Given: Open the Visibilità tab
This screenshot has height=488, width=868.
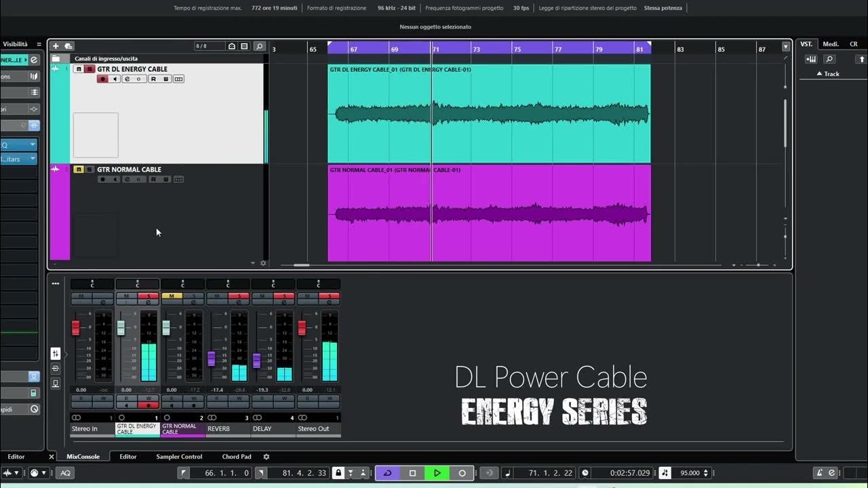Looking at the screenshot, I should click(x=15, y=44).
